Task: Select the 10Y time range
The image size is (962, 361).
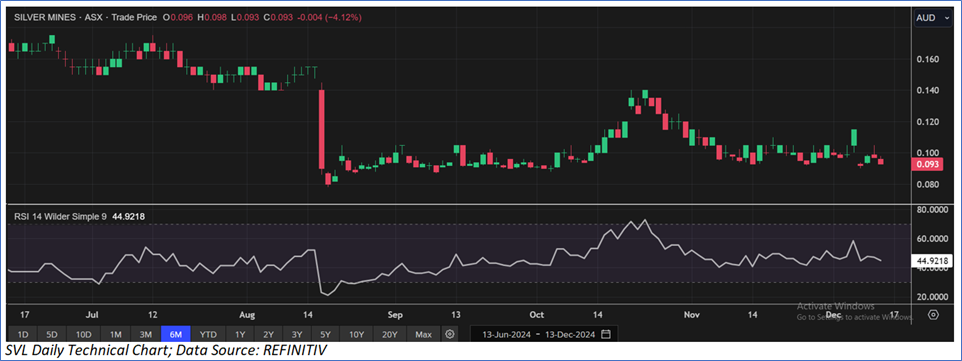Action: [x=356, y=335]
